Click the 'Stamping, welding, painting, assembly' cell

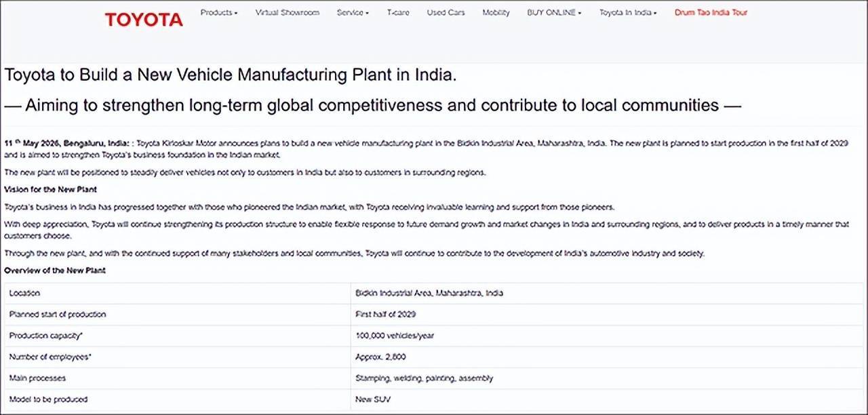pyautogui.click(x=607, y=378)
